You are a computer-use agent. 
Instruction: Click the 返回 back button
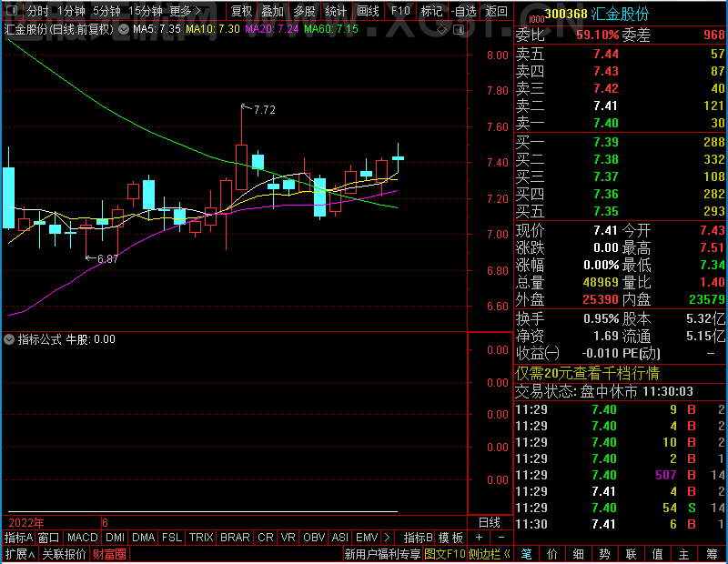pyautogui.click(x=496, y=11)
